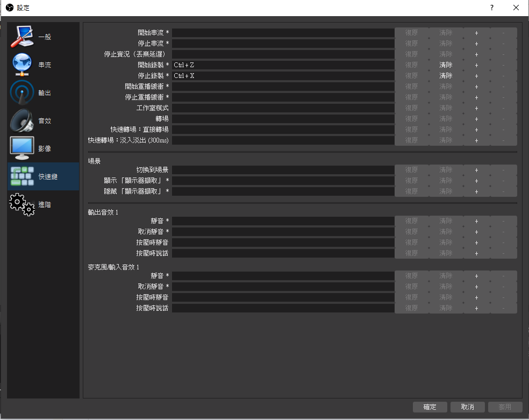Cancel settings with 取消 button

(x=468, y=407)
